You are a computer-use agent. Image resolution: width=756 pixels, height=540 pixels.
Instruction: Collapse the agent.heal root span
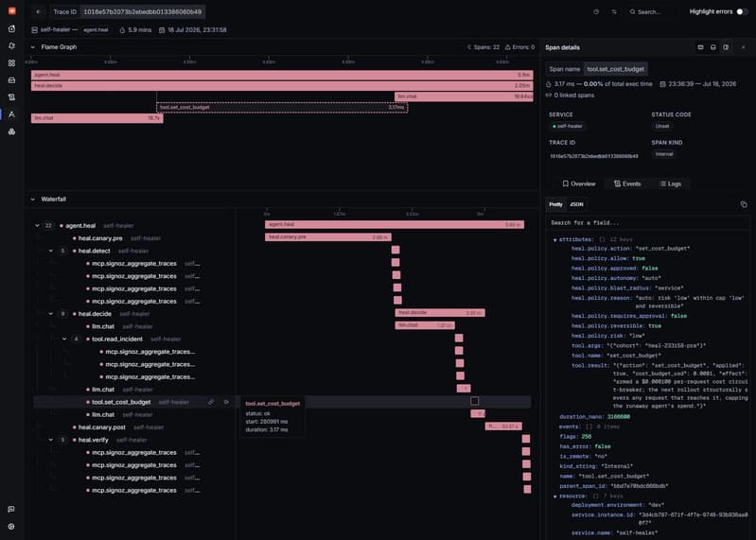point(37,225)
